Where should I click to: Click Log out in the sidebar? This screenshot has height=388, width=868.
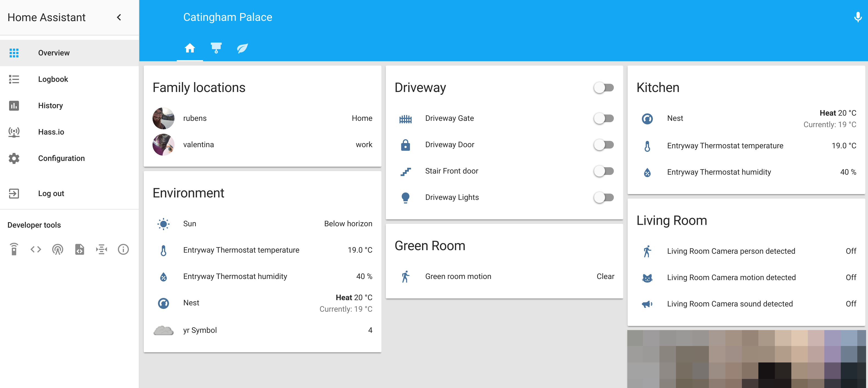[x=70, y=193]
